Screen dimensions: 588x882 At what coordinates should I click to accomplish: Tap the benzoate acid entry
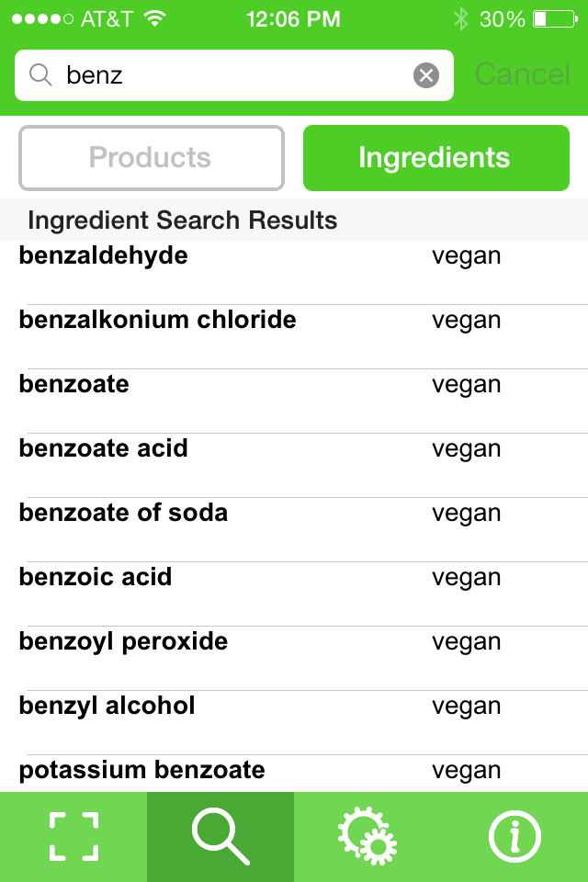click(294, 465)
